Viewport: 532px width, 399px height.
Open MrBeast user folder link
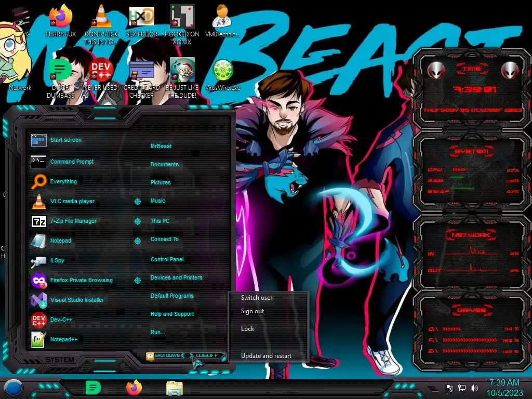[x=161, y=146]
